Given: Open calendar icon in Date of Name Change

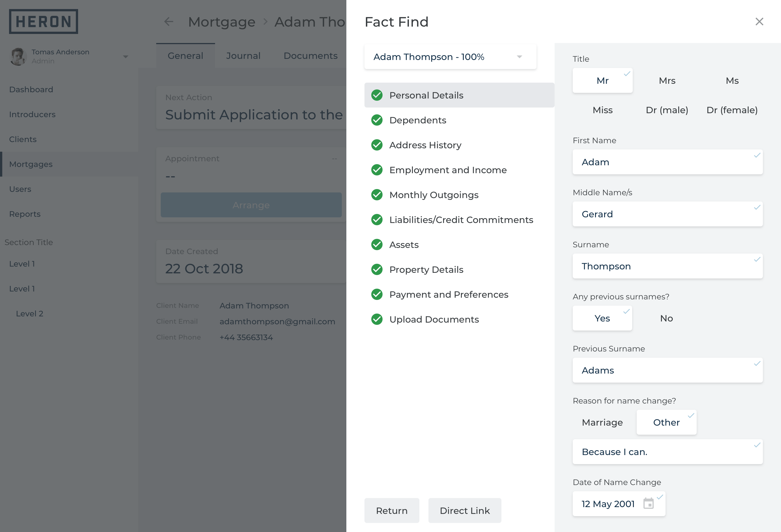Looking at the screenshot, I should [648, 503].
